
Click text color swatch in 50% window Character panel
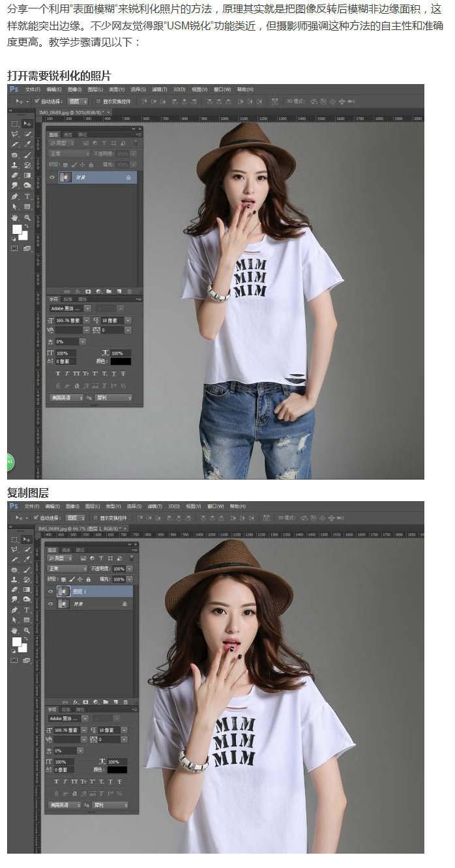pyautogui.click(x=121, y=361)
